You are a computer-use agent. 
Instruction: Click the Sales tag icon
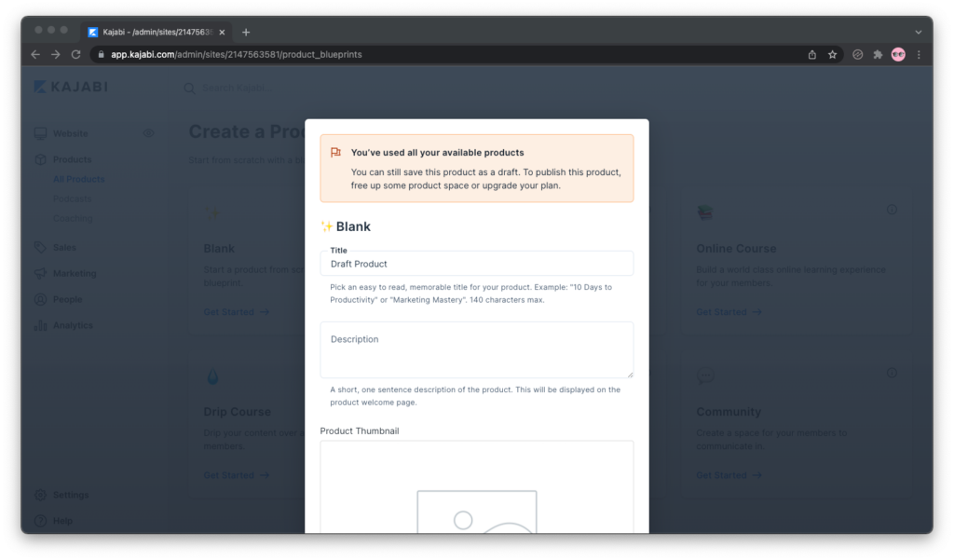(x=40, y=247)
